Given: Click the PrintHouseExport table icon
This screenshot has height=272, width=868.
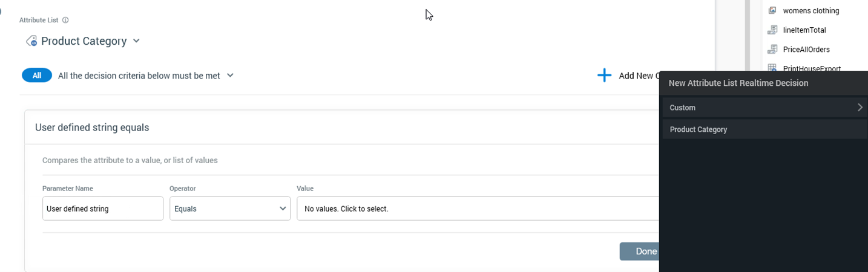Looking at the screenshot, I should click(x=772, y=68).
